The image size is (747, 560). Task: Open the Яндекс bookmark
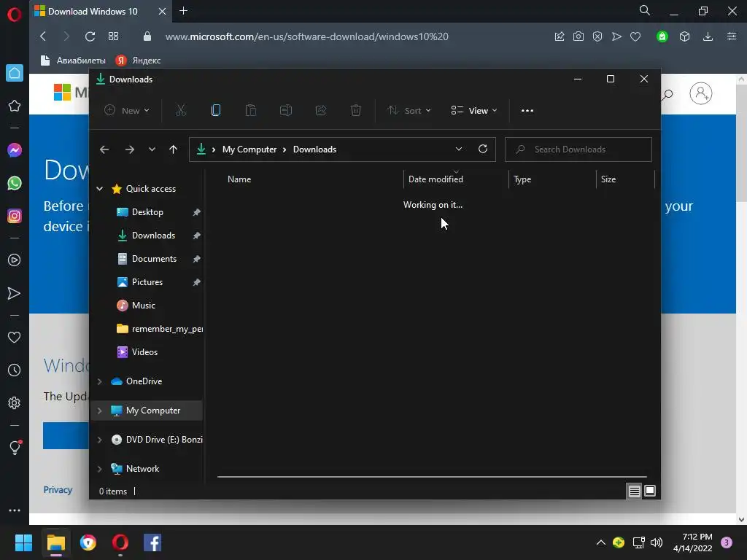[138, 61]
